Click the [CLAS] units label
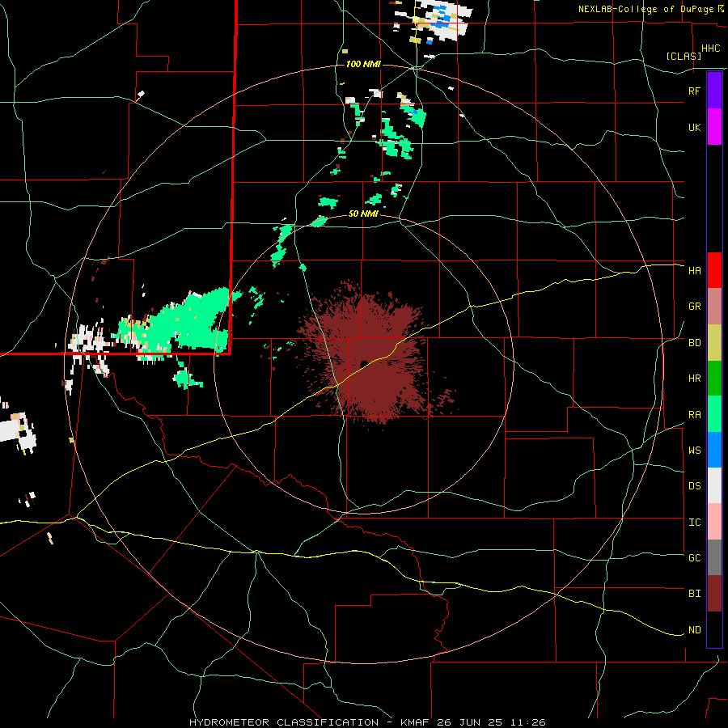The image size is (728, 728). point(684,56)
